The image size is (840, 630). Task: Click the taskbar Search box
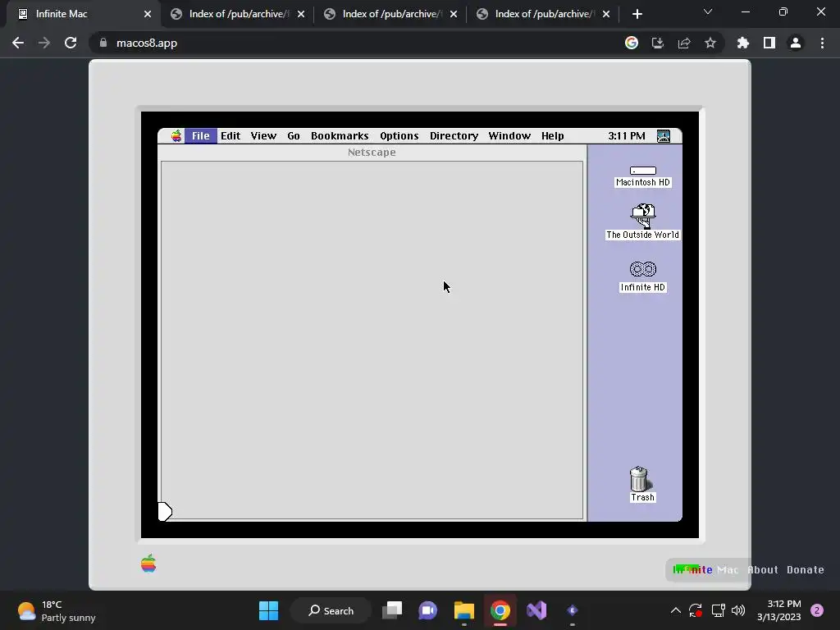(x=331, y=610)
